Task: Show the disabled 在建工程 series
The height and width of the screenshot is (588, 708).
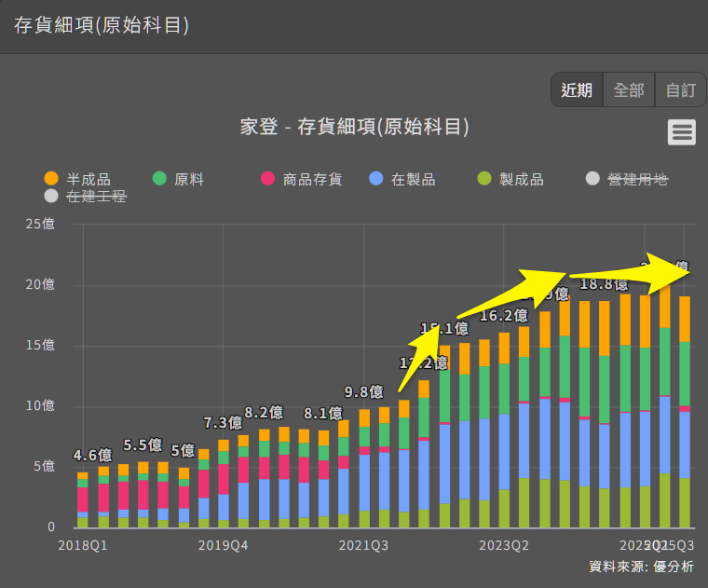Action: (x=96, y=196)
